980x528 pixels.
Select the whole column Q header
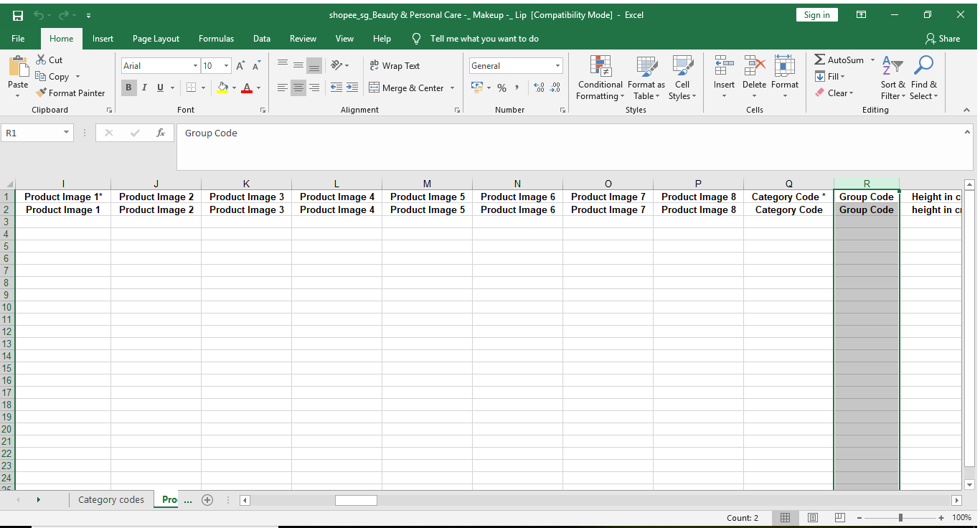click(789, 184)
